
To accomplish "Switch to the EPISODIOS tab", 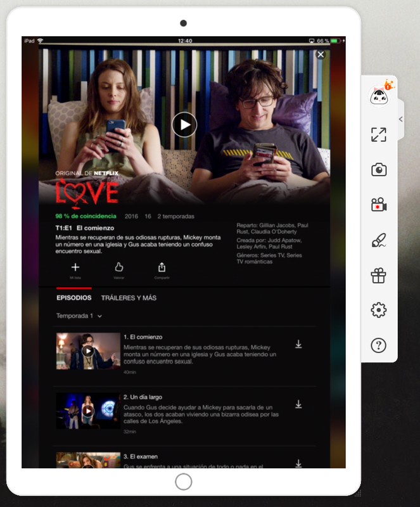I will (x=73, y=298).
